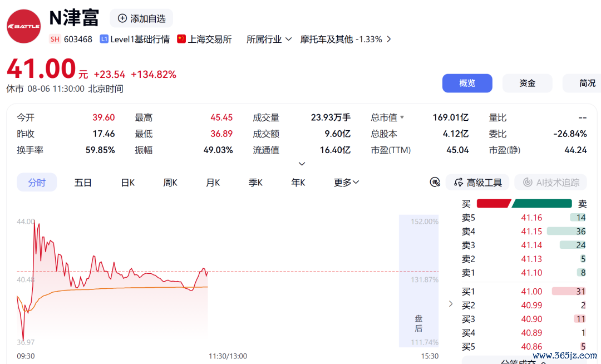Click 买5 price 40.86
The image size is (601, 364).
coord(531,347)
